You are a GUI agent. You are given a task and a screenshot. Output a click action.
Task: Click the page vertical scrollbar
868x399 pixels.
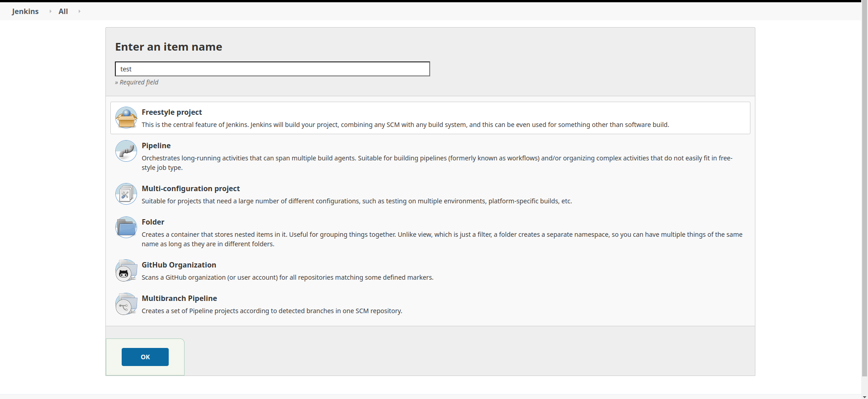pyautogui.click(x=864, y=181)
